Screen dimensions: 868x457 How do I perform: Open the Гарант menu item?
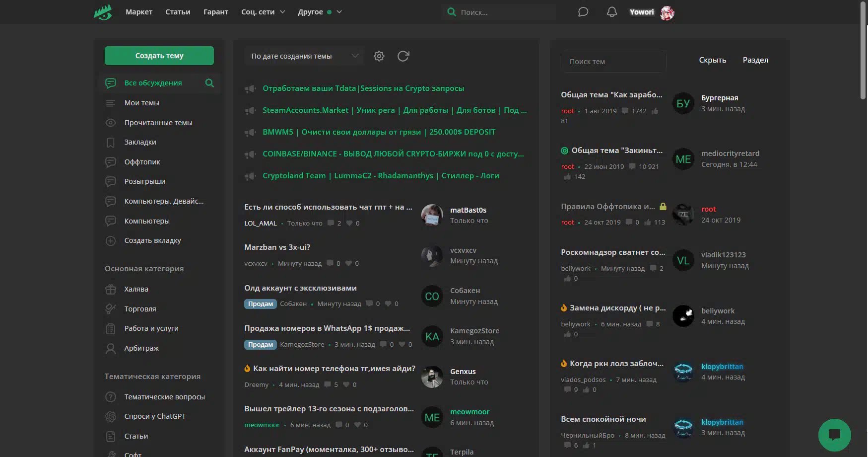click(215, 12)
